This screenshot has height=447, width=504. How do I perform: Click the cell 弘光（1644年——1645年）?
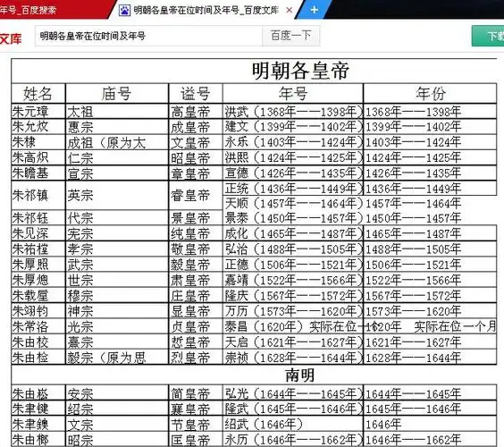(x=293, y=393)
